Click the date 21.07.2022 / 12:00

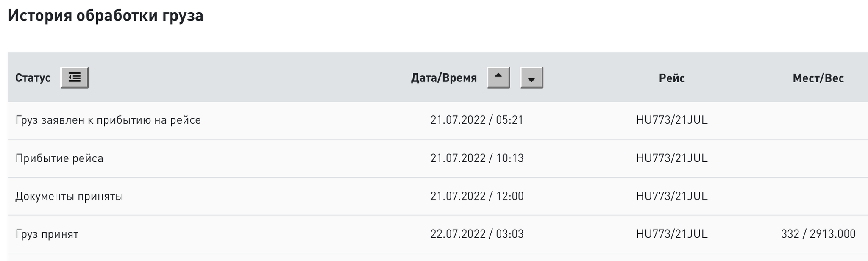(x=477, y=196)
